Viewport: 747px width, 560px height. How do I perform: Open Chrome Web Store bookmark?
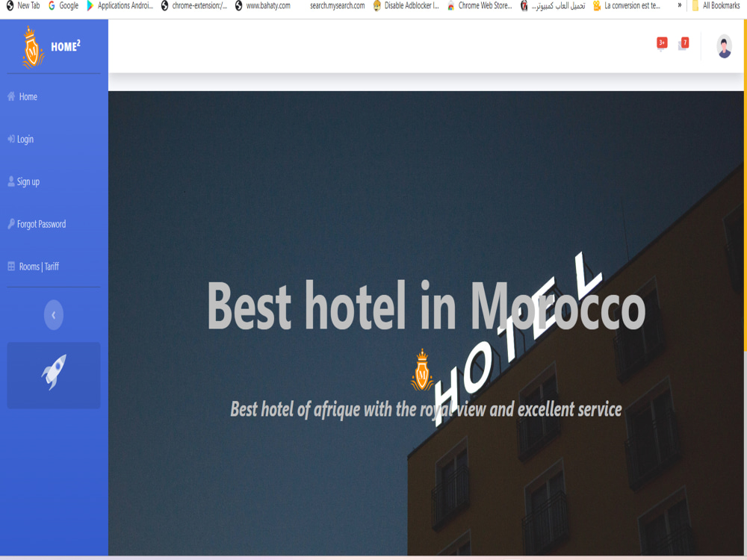point(480,6)
